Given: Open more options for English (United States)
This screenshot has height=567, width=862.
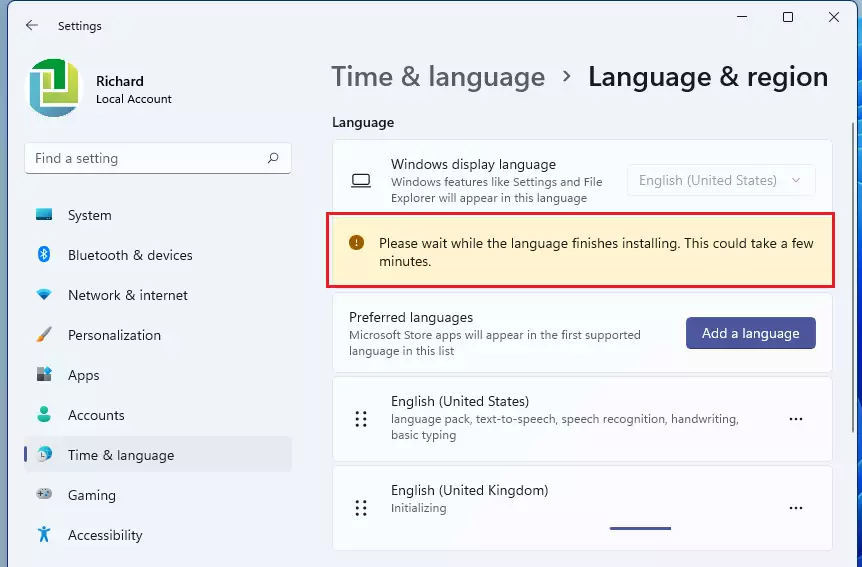Looking at the screenshot, I should [795, 419].
